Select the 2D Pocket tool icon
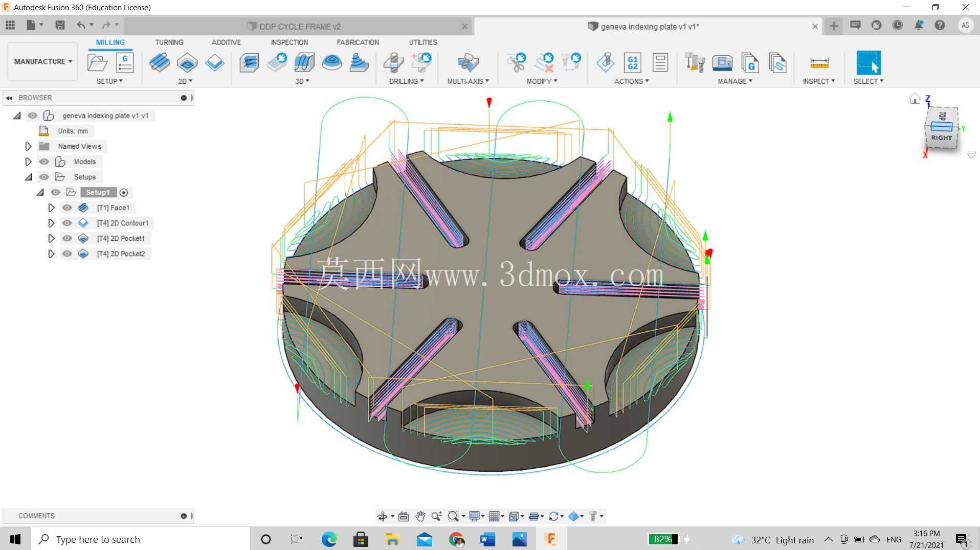Screen dimensions: 980x550 coord(187,63)
